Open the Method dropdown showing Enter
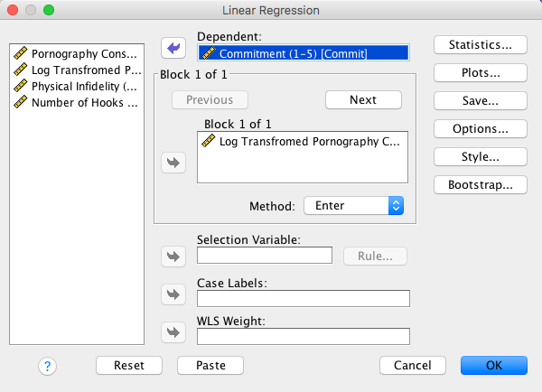The width and height of the screenshot is (542, 392). pyautogui.click(x=353, y=206)
